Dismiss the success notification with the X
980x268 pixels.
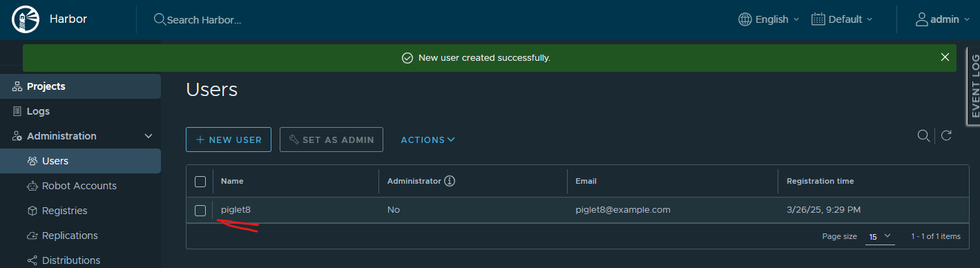[945, 57]
